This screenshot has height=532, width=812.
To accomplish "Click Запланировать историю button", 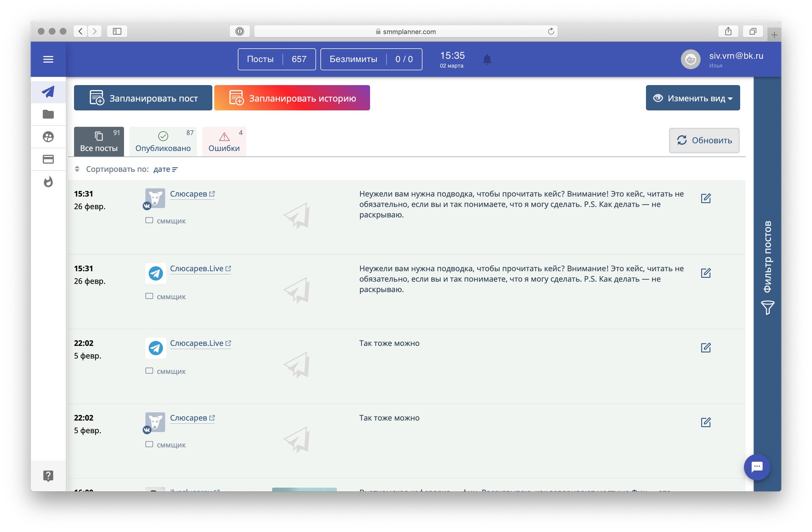I will click(x=292, y=98).
